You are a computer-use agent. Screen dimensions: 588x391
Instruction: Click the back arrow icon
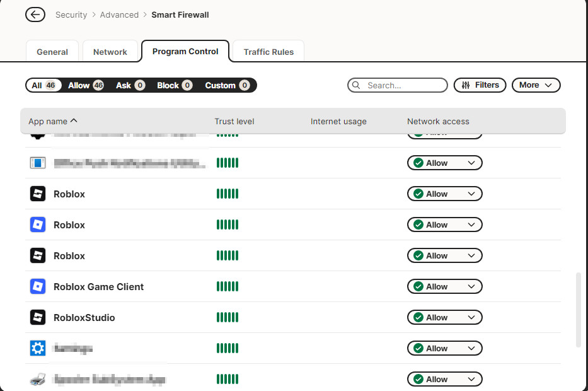point(35,15)
